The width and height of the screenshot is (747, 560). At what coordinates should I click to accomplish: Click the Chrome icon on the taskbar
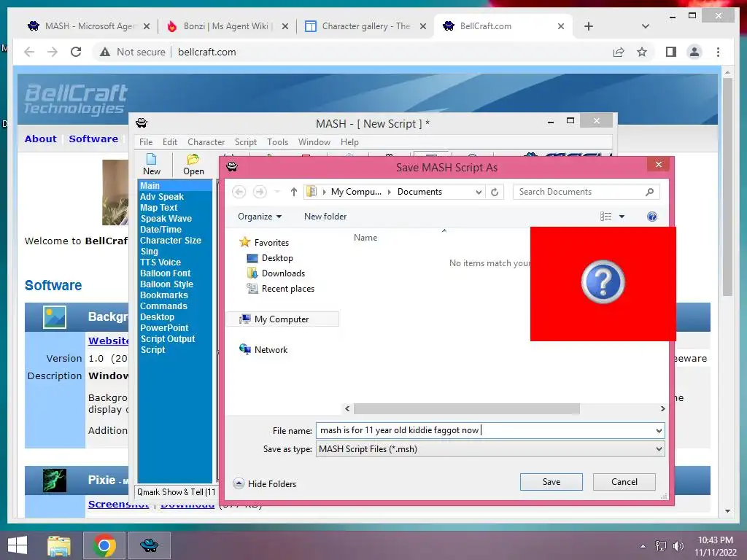(104, 545)
